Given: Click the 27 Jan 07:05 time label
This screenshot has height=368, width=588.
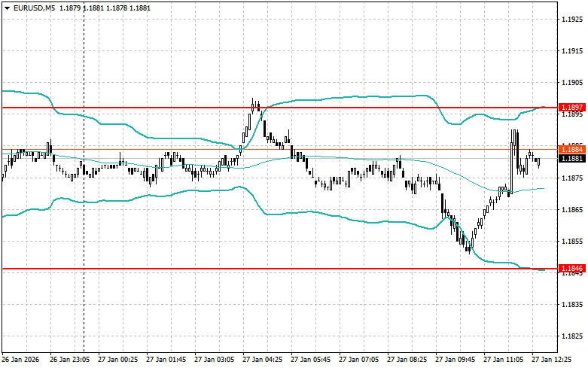Looking at the screenshot, I should click(359, 360).
